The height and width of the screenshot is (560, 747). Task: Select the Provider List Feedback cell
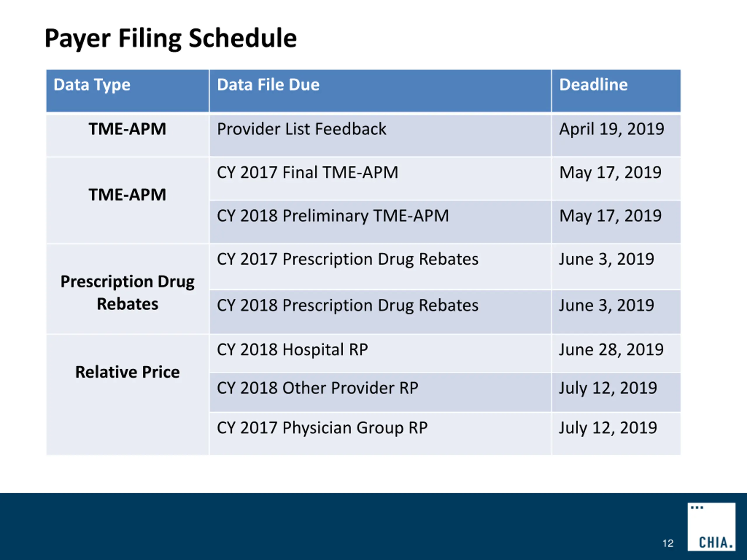point(301,129)
